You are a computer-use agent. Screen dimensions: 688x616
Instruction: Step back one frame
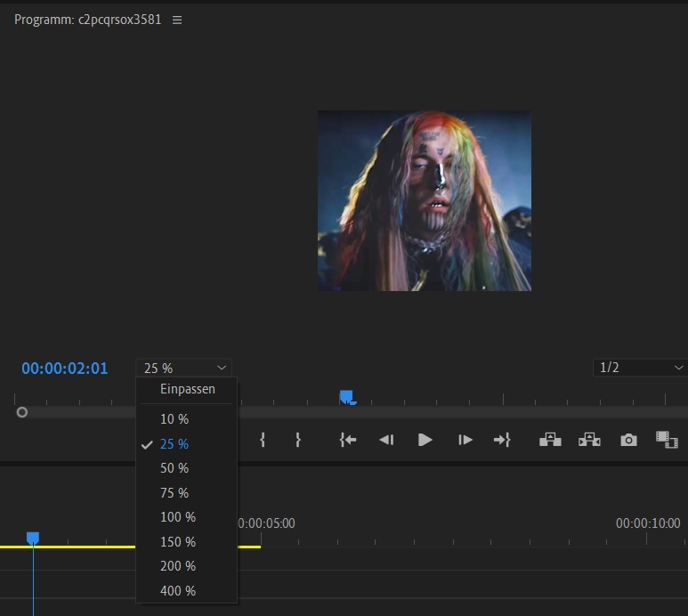pos(386,440)
